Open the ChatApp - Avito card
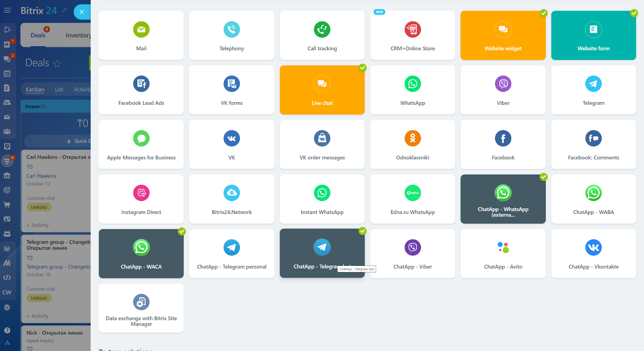 pyautogui.click(x=503, y=254)
